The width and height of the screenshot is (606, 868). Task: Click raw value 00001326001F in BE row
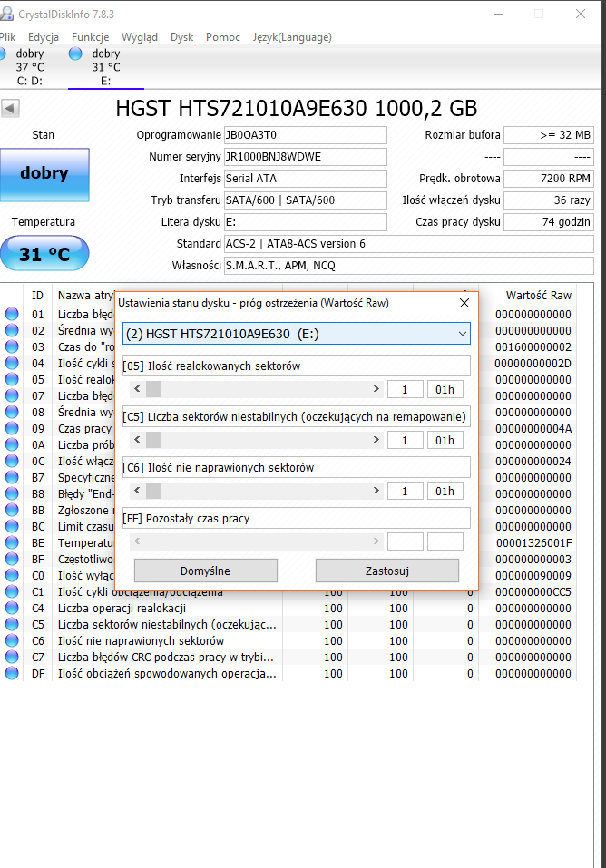[533, 543]
